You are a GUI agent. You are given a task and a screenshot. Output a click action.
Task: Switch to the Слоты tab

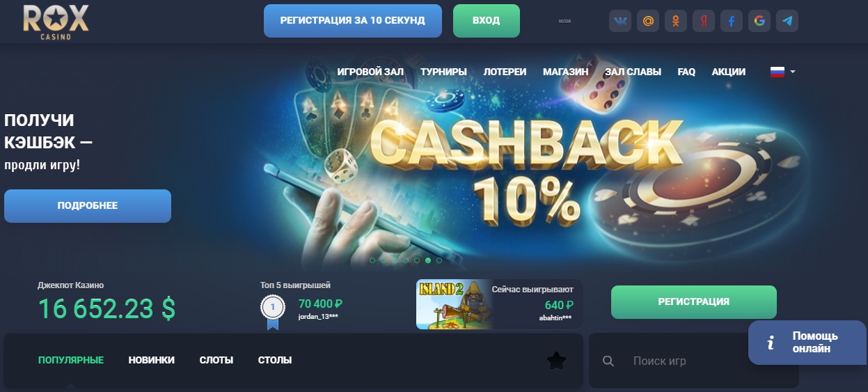(x=216, y=360)
